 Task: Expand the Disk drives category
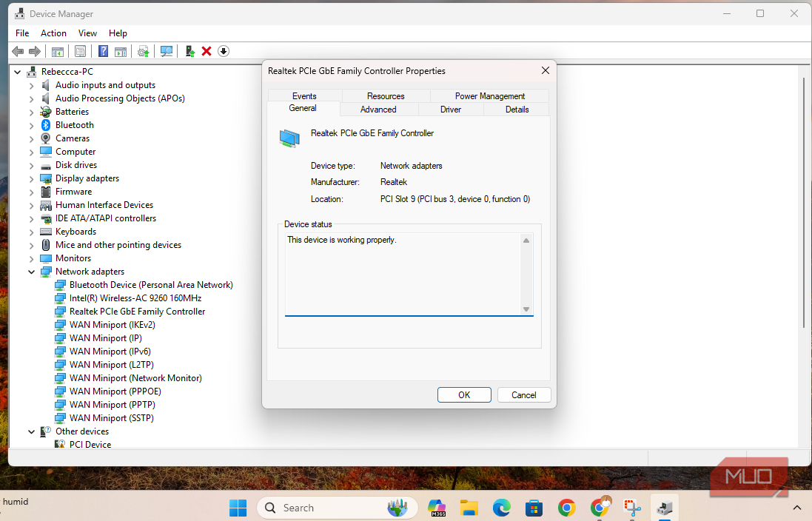point(32,166)
